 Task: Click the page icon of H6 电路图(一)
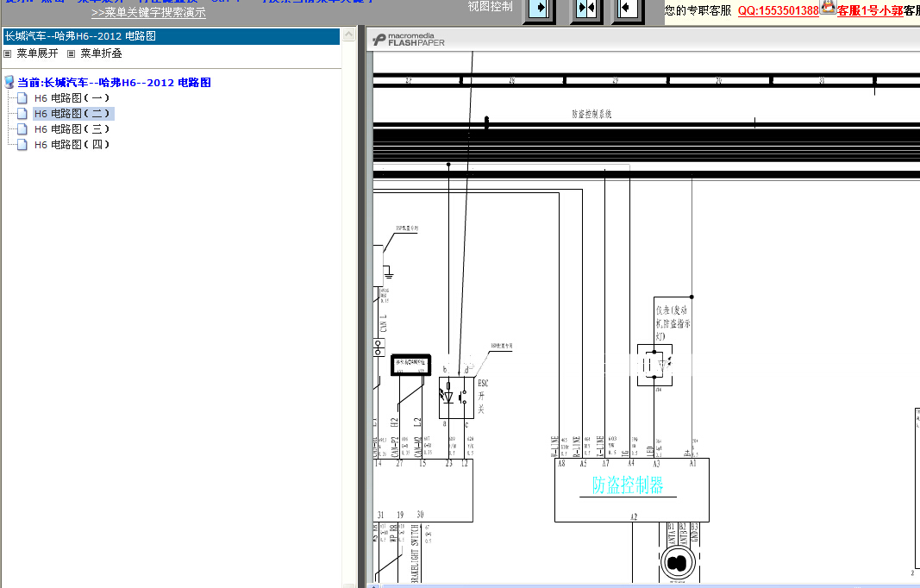coord(22,98)
